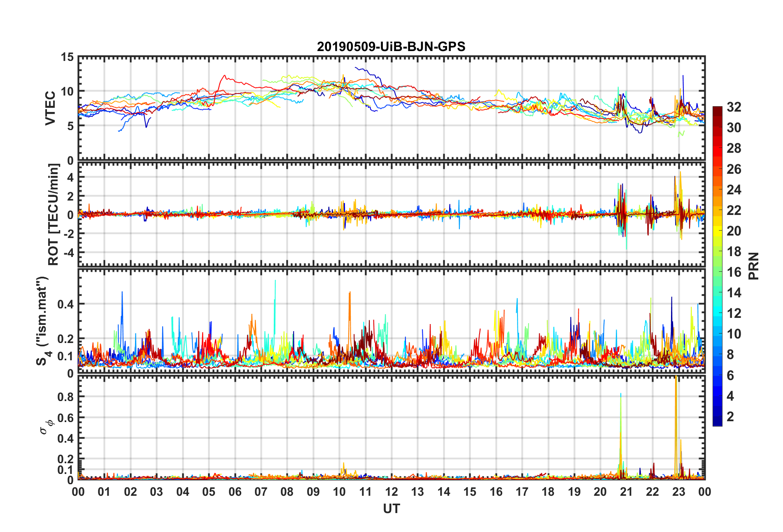Screen dimensions: 783x532
Task: Select colorbar tick label 32
Action: pos(734,107)
